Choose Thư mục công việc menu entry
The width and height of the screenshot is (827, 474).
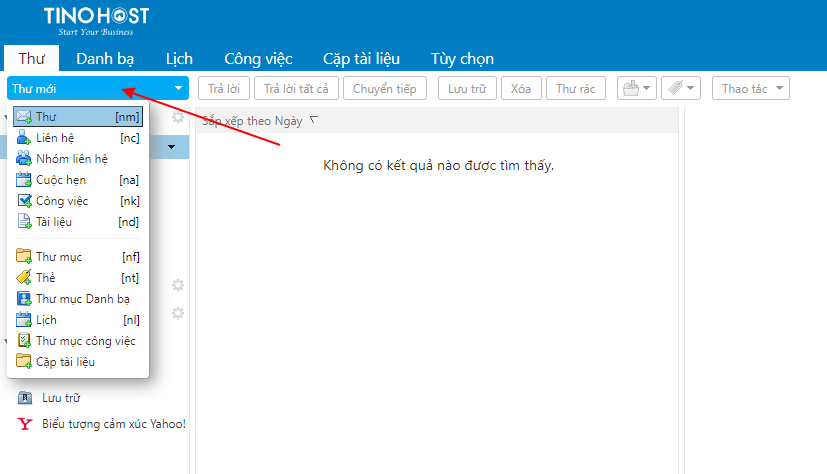coord(78,341)
